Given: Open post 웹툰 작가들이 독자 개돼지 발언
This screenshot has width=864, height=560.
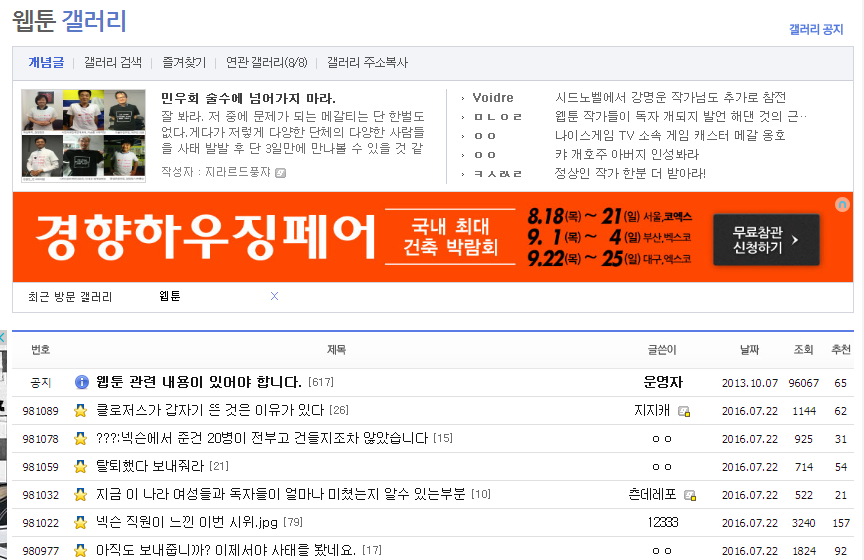Looking at the screenshot, I should click(681, 116).
